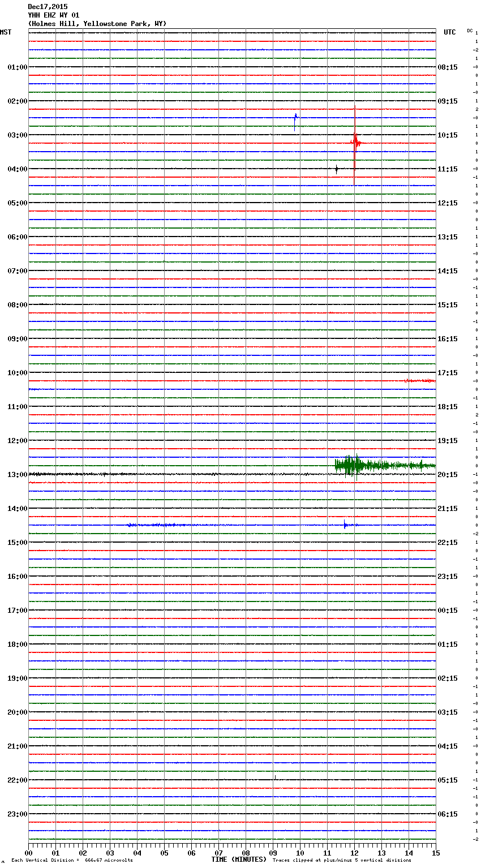Screen dimensions: 481x868
Task: Select the 01:00 MST time label
Action: (18, 67)
